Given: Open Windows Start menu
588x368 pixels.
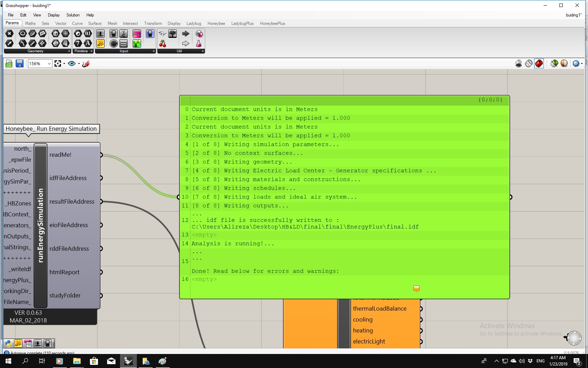Looking at the screenshot, I should 8,361.
